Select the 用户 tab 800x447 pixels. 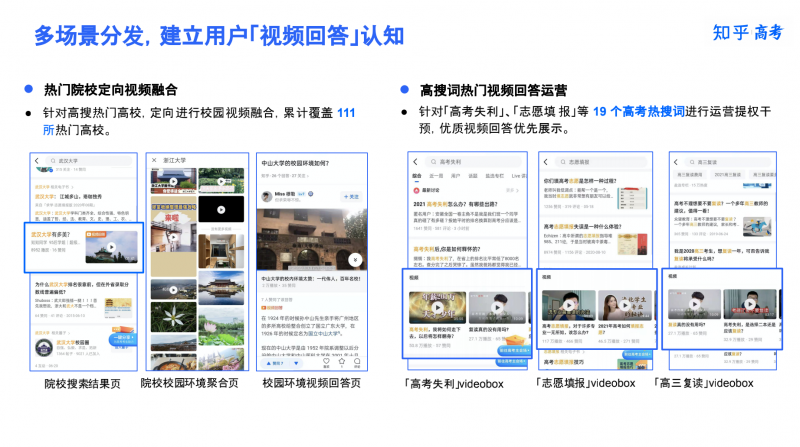point(455,176)
